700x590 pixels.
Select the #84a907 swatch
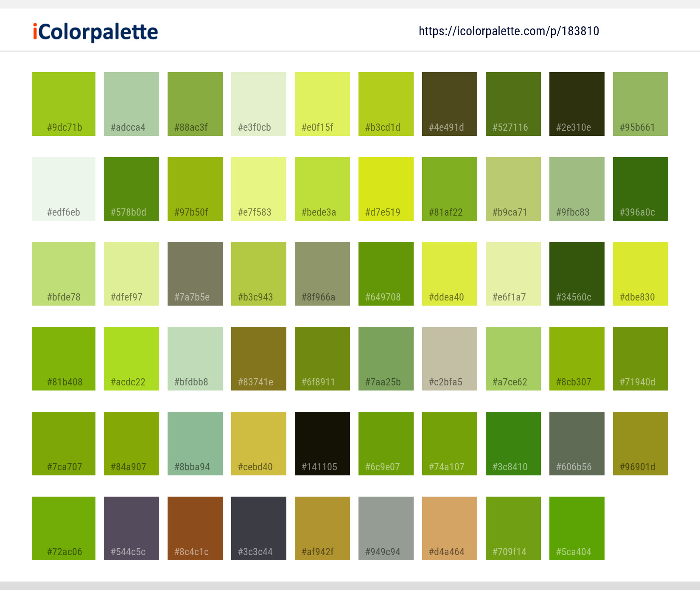[x=132, y=444]
